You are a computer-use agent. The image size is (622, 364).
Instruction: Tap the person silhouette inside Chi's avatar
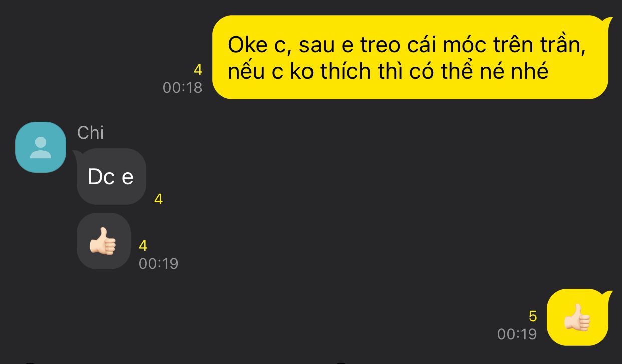pos(41,148)
